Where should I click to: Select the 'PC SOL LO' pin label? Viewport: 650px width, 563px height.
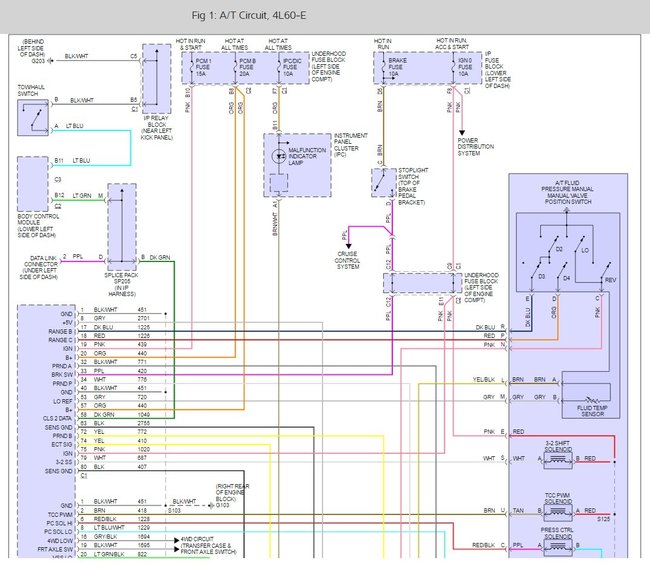pyautogui.click(x=58, y=532)
